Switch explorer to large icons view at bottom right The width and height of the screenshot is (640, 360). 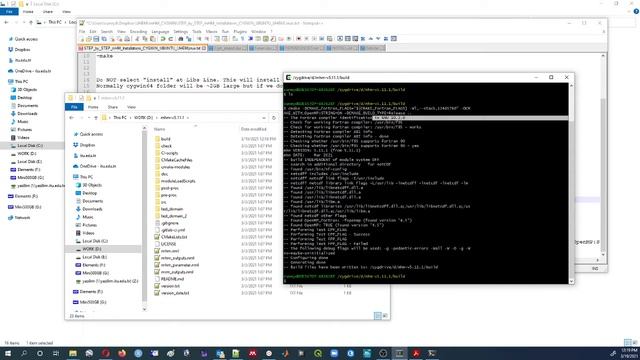pyautogui.click(x=385, y=316)
